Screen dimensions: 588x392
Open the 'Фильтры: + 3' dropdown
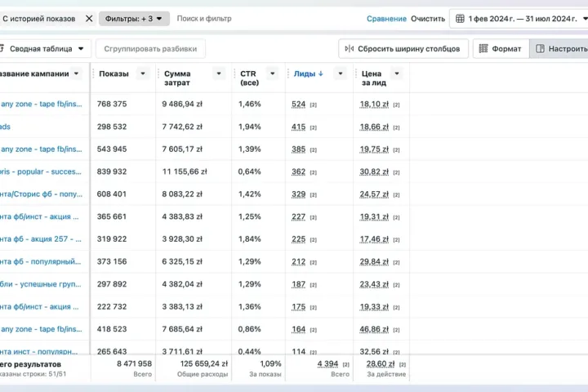tap(134, 19)
